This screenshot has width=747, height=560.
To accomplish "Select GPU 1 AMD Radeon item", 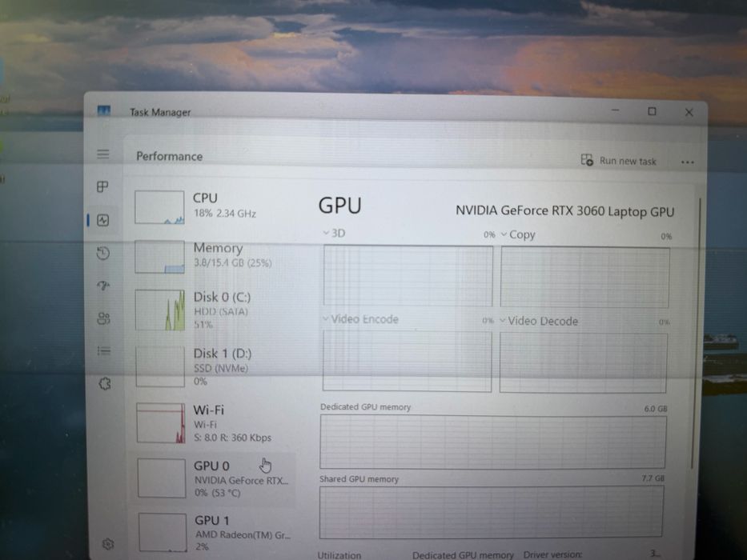I will (x=215, y=532).
